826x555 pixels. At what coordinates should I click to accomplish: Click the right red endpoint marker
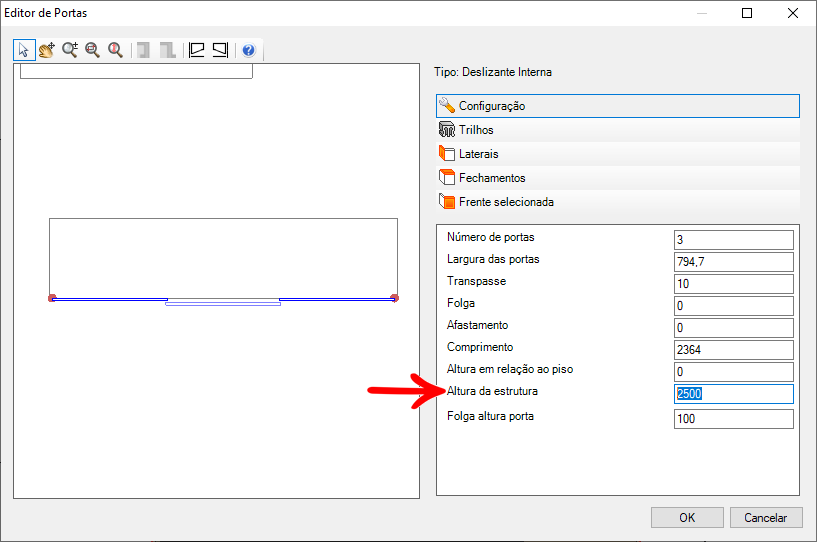point(395,298)
